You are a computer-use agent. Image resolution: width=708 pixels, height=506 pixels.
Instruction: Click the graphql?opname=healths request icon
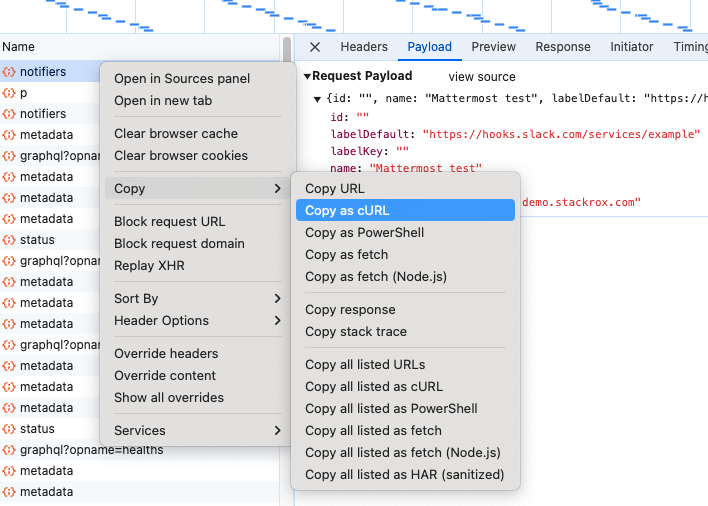pyautogui.click(x=9, y=450)
